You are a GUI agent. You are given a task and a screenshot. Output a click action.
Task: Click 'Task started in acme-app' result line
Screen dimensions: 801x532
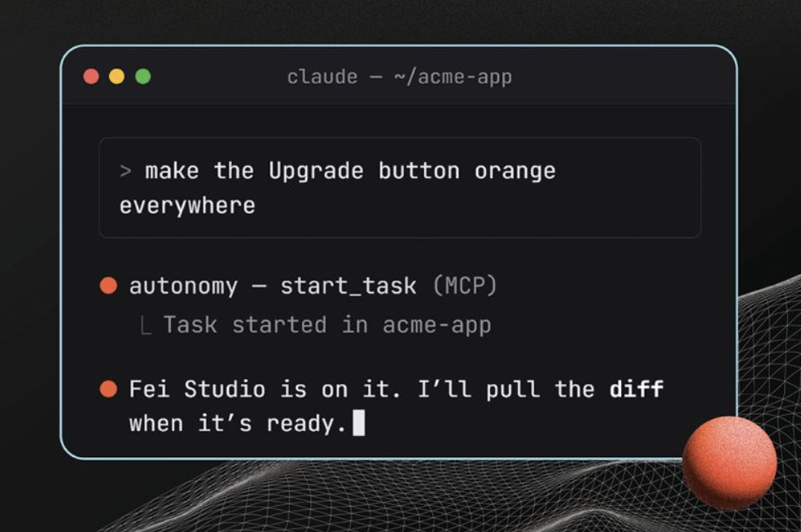click(327, 325)
